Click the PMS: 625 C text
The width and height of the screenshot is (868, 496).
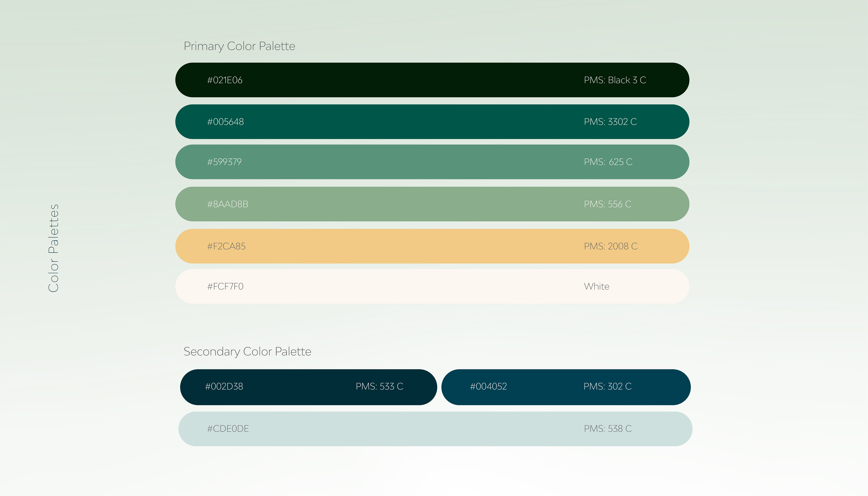[x=608, y=162]
